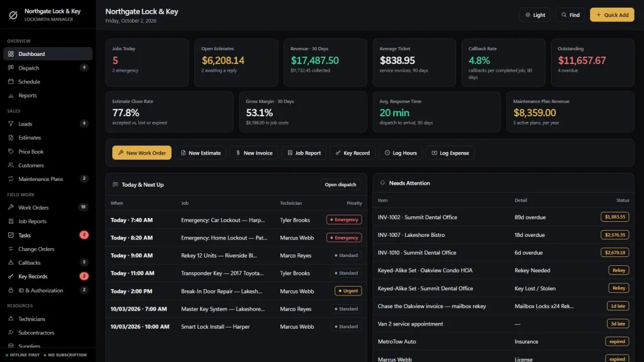Click the magnifier icon in Find button
644x362 pixels.
click(x=564, y=15)
